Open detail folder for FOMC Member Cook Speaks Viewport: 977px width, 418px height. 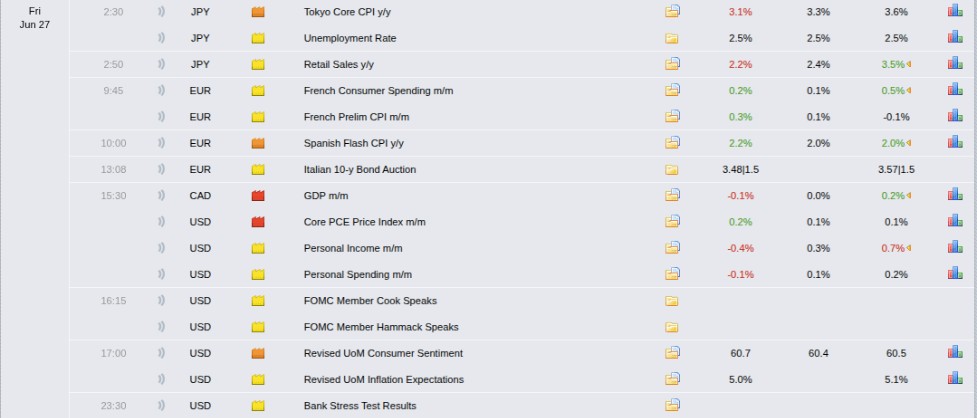[x=671, y=301]
